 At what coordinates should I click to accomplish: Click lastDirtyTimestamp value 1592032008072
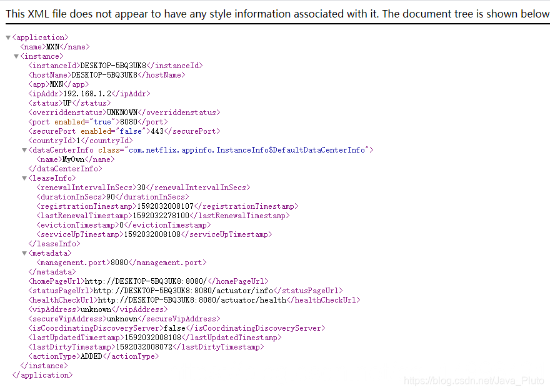(144, 347)
